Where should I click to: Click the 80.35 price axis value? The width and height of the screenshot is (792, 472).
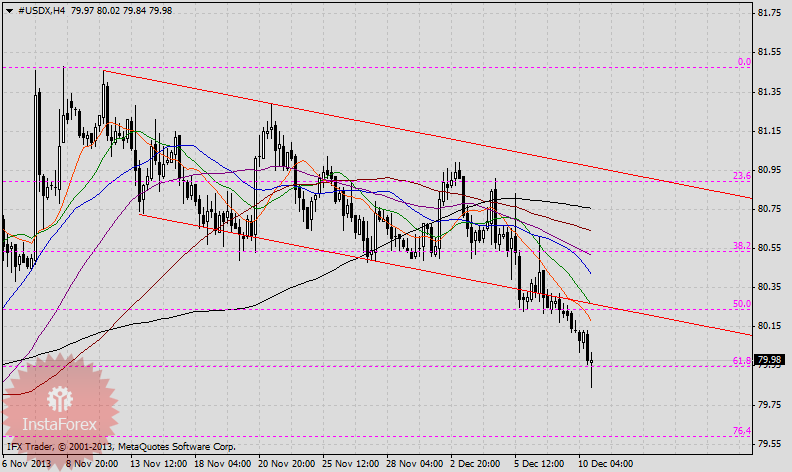(770, 287)
